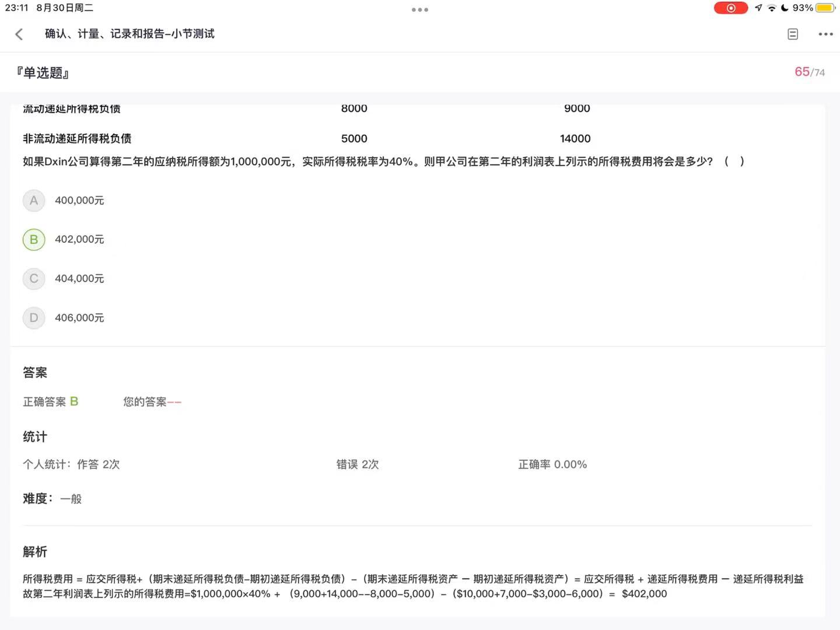Select option C radio button
Viewport: 840px width, 630px height.
pos(34,279)
